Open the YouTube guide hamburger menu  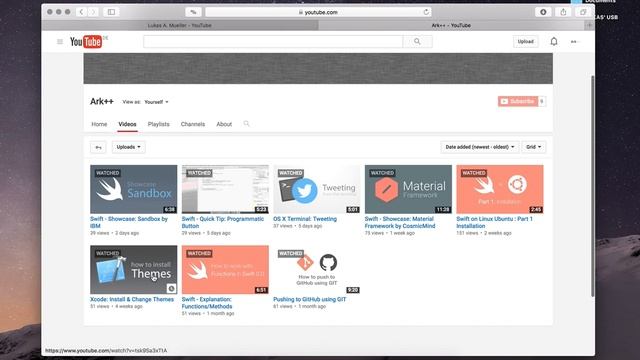click(60, 42)
